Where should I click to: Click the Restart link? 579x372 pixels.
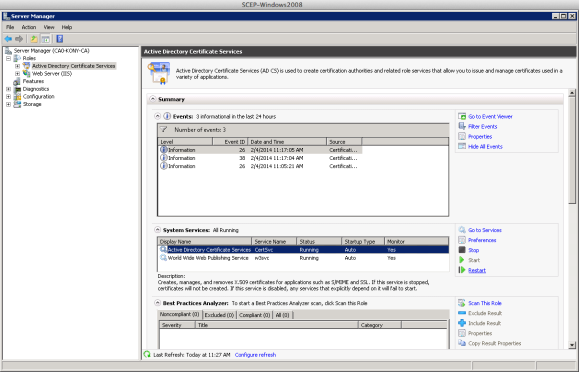point(477,270)
